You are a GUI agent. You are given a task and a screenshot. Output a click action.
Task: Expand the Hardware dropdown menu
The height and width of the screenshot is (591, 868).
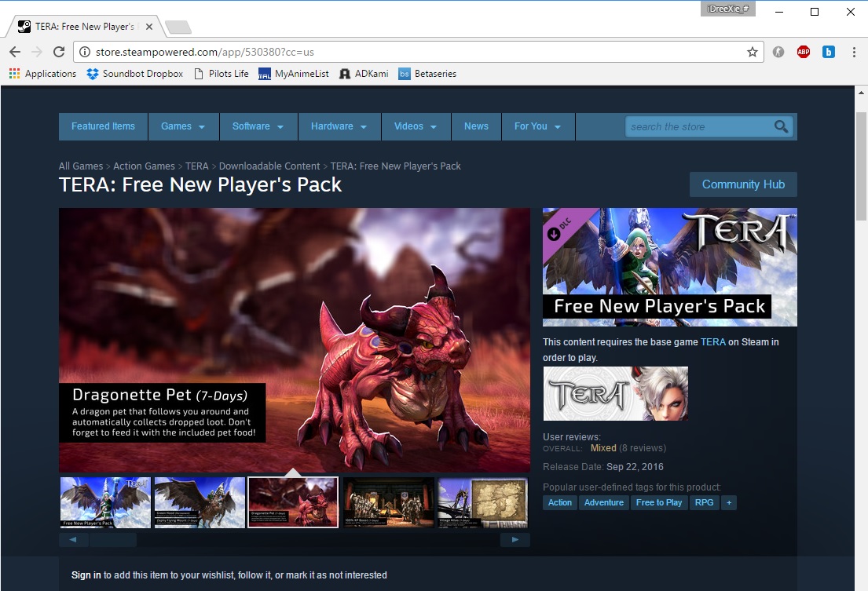(x=339, y=126)
